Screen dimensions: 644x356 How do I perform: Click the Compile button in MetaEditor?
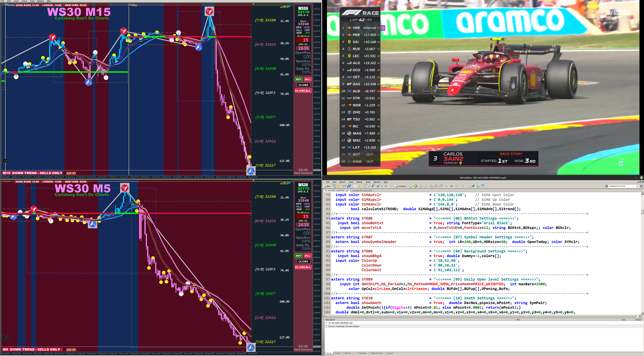tap(400, 186)
